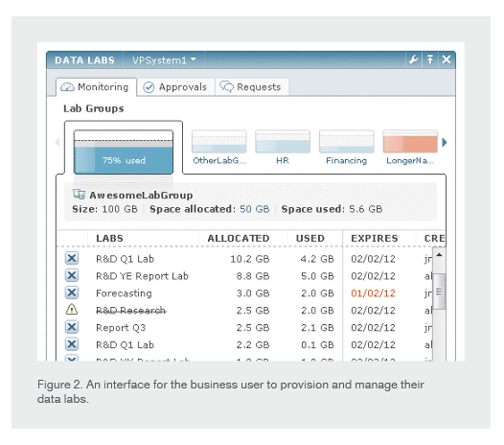This screenshot has height=445, width=504.
Task: Open the Requests tab
Action: pyautogui.click(x=251, y=87)
